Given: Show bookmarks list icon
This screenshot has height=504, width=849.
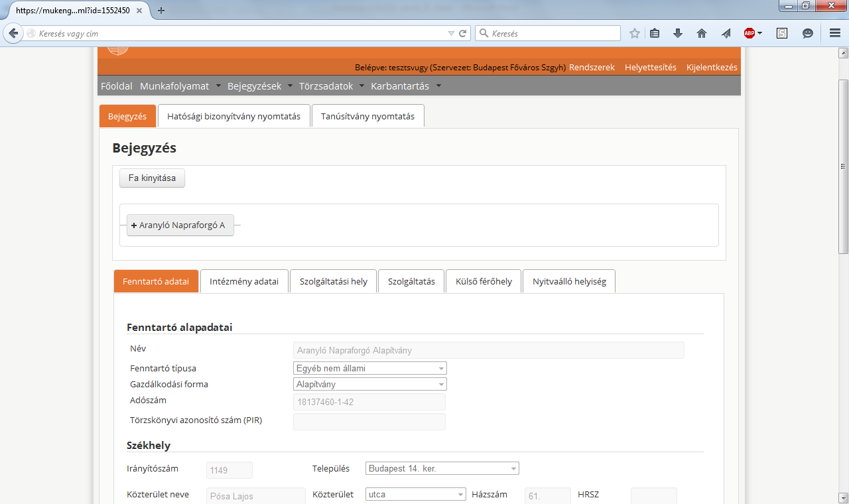Looking at the screenshot, I should pos(655,33).
